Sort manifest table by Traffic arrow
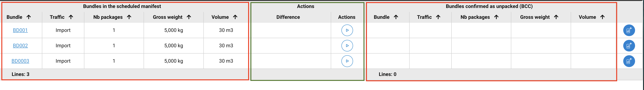Screen dimensions: 644x90 click(71, 17)
